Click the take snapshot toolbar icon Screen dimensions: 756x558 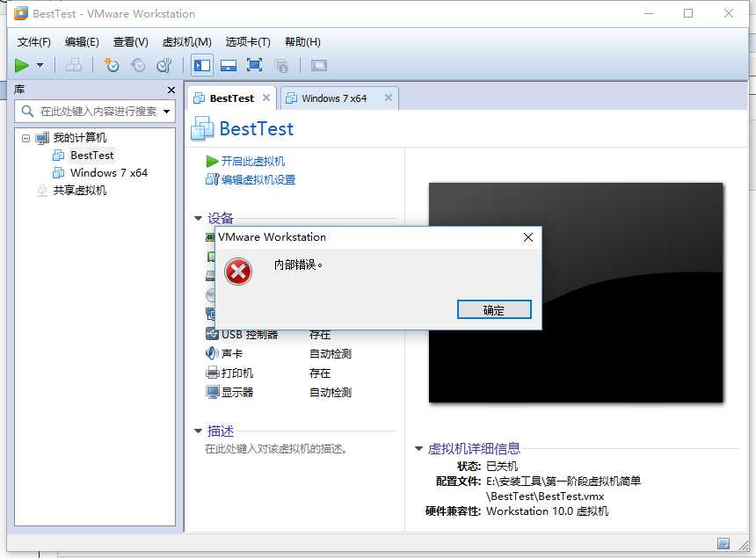[x=112, y=65]
